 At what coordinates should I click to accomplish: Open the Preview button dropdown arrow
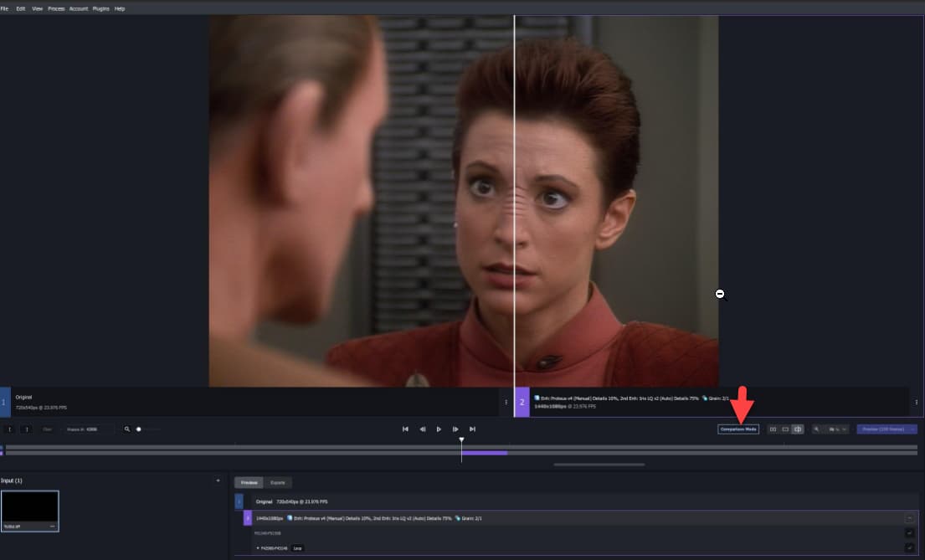912,429
